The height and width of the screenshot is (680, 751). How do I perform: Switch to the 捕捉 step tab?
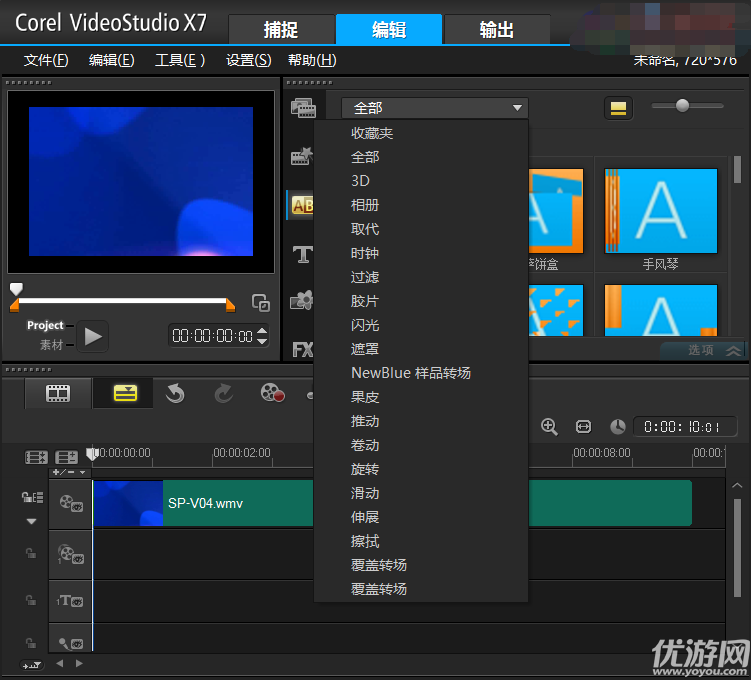click(x=281, y=30)
